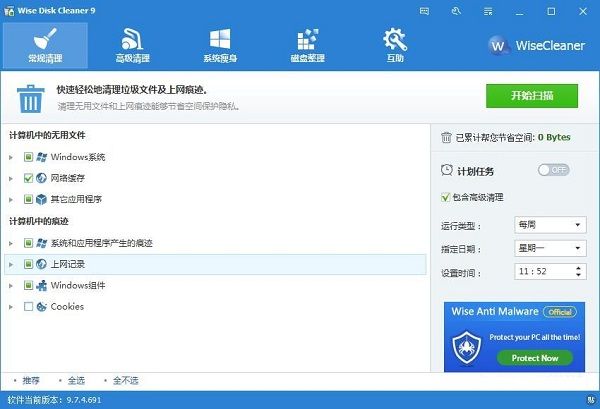Click the 0 Bytes saved space value
This screenshot has height=409, width=600.
tap(554, 137)
